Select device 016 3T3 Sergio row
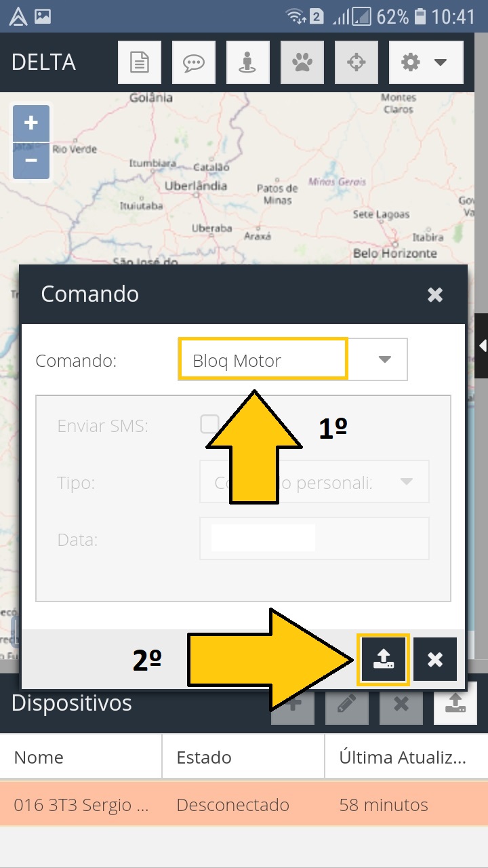488x868 pixels. [x=243, y=805]
